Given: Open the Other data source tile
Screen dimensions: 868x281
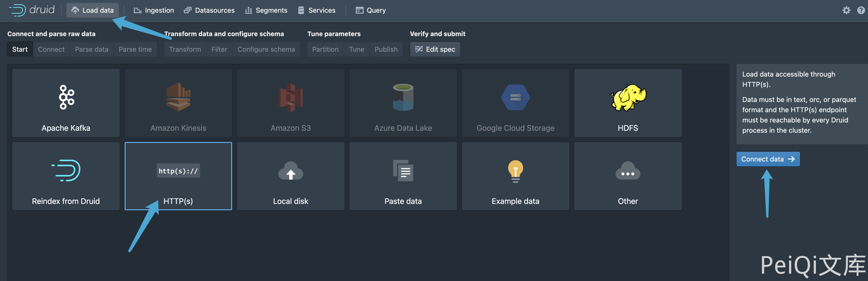Looking at the screenshot, I should pyautogui.click(x=627, y=176).
